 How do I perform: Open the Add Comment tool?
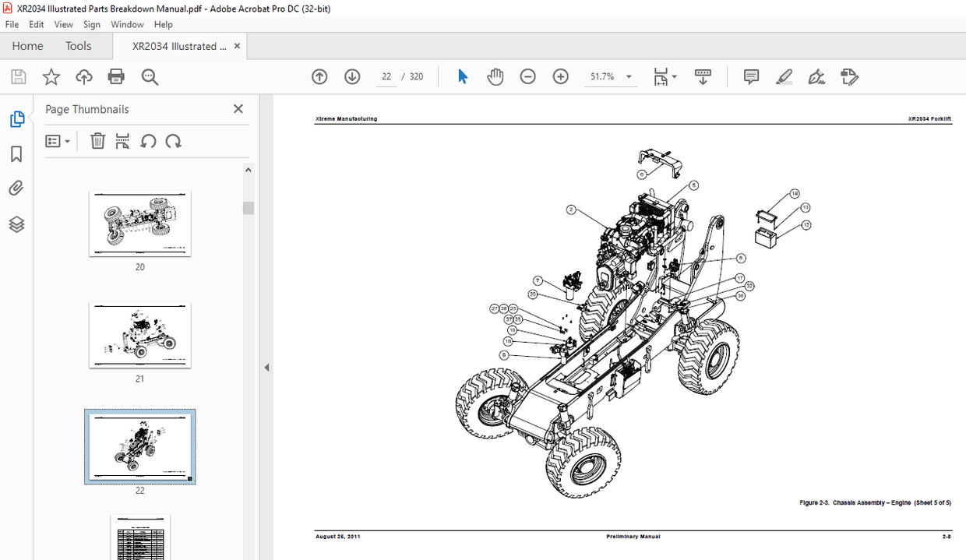tap(750, 76)
